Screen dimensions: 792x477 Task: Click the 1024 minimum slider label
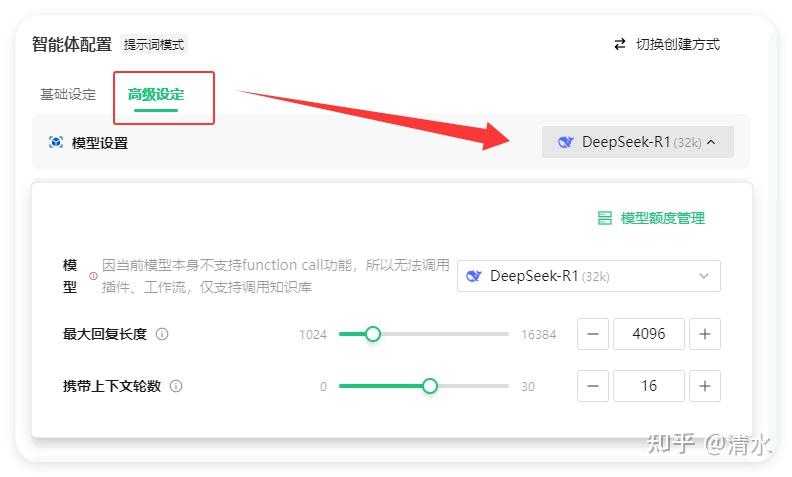(x=313, y=335)
